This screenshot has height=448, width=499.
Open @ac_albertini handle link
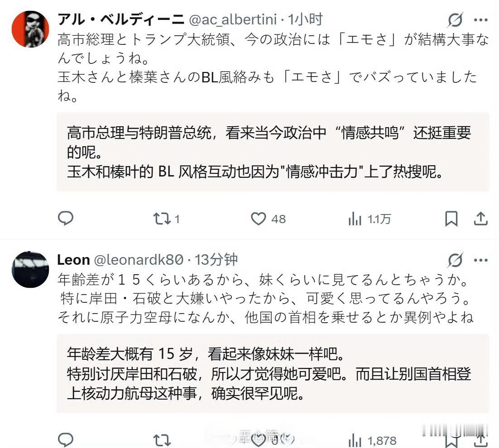click(233, 20)
